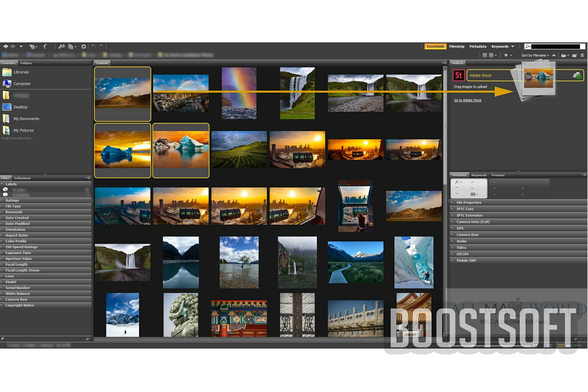
Task: Open the Keywords tab beside Metadata
Action: click(479, 175)
